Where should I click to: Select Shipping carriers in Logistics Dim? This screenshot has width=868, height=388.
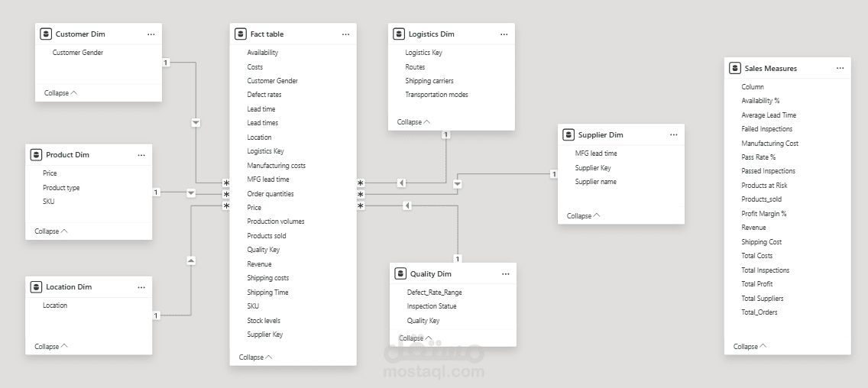tap(429, 81)
